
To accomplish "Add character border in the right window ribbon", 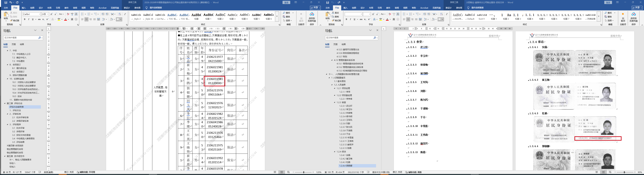I will click(x=398, y=14).
